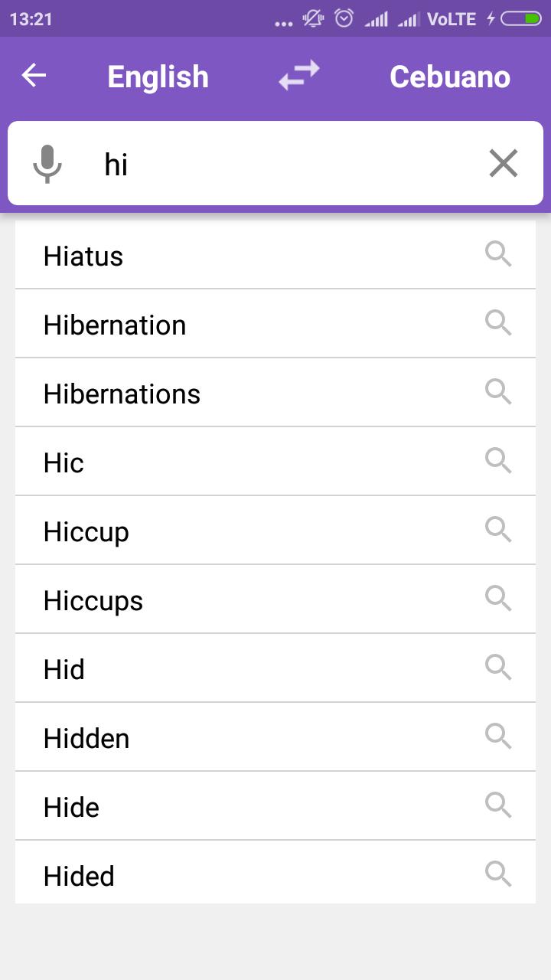Image resolution: width=551 pixels, height=980 pixels.
Task: Tap the search icon beside Hibernation
Action: coord(498,322)
